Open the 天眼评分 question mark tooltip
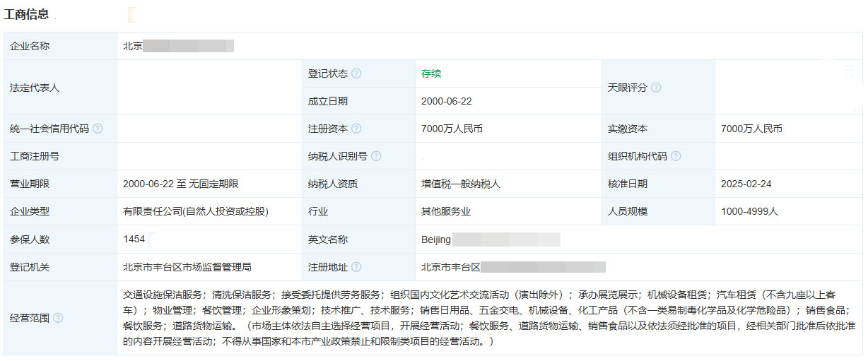The width and height of the screenshot is (868, 361). [656, 88]
